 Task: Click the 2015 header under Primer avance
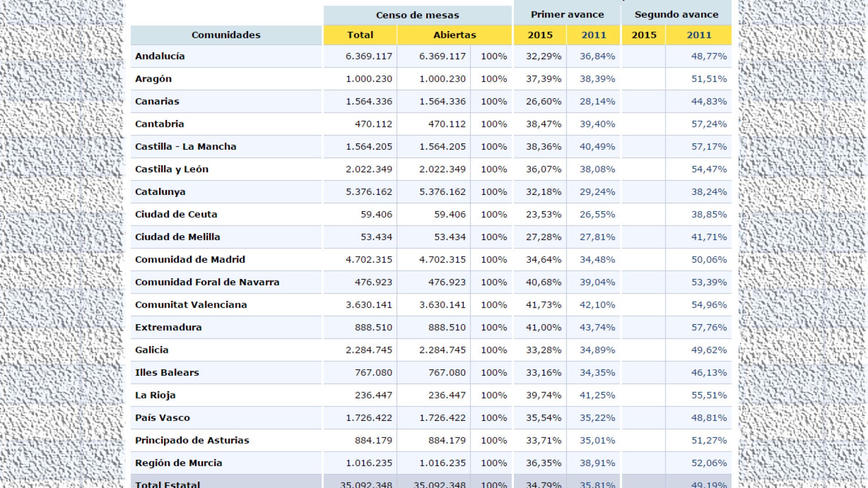(540, 35)
